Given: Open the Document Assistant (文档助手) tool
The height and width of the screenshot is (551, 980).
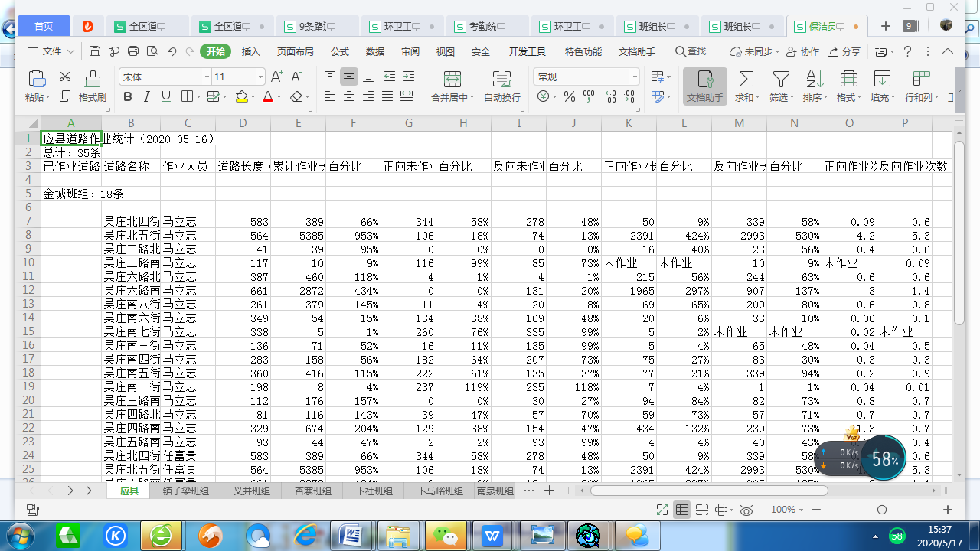Looking at the screenshot, I should click(704, 86).
